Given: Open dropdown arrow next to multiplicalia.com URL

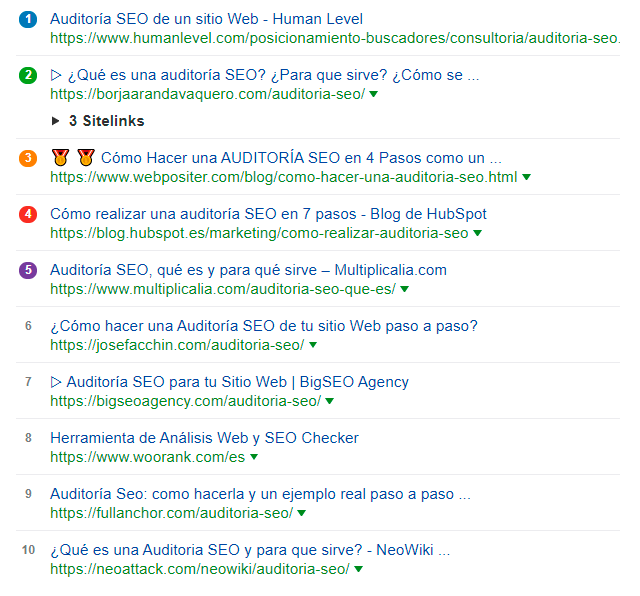Looking at the screenshot, I should click(404, 289).
